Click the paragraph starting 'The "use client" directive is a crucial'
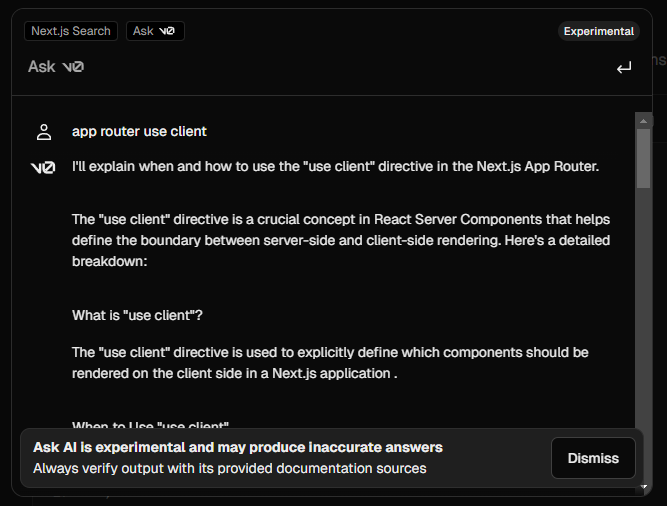The height and width of the screenshot is (506, 667). click(341, 240)
